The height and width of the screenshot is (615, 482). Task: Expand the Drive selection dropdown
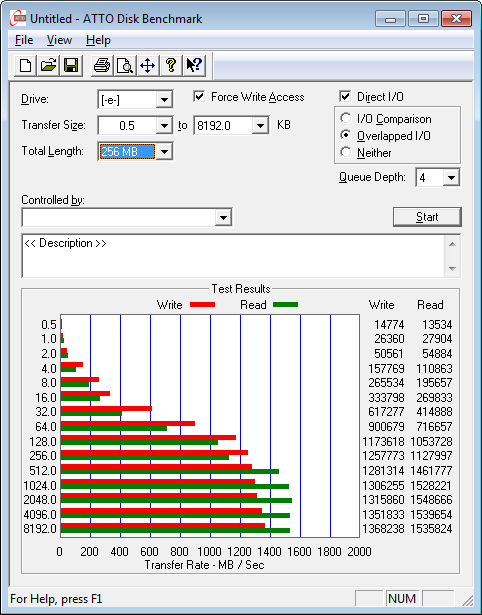point(164,100)
